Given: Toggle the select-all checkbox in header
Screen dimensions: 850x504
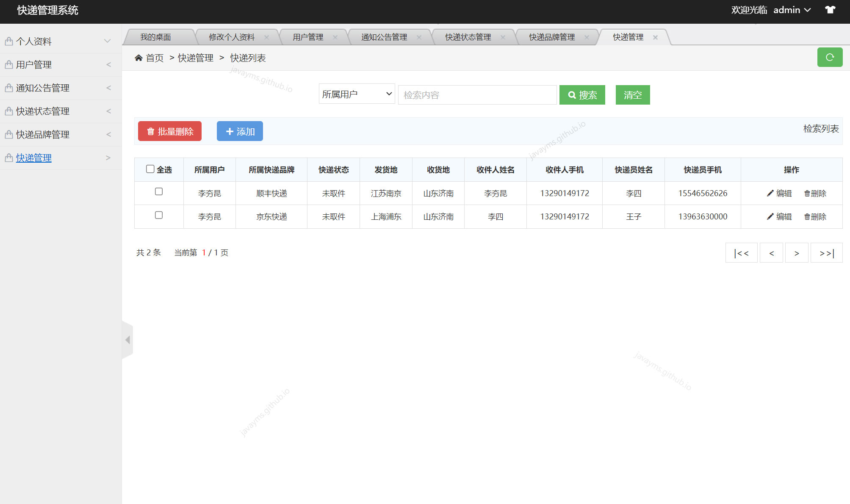Looking at the screenshot, I should tap(150, 169).
